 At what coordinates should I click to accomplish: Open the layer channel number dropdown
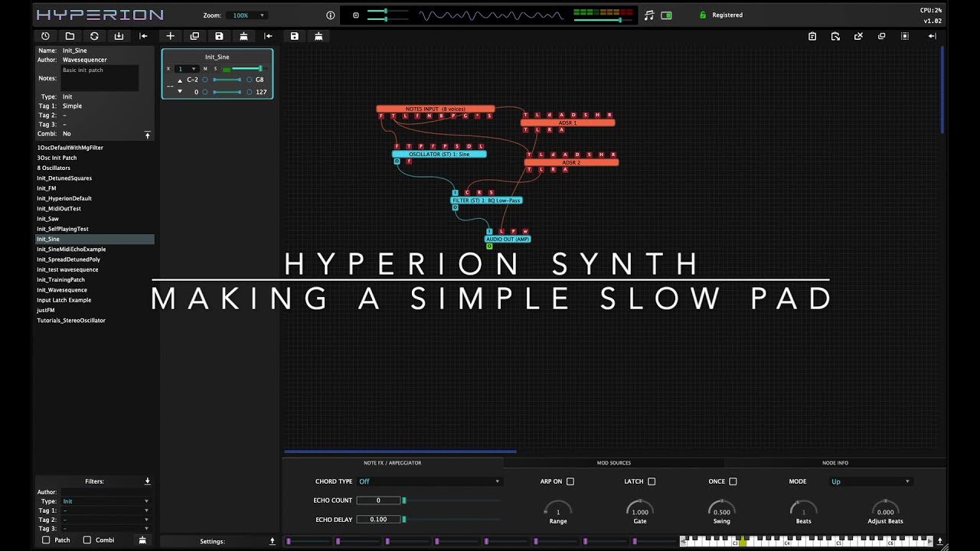click(x=187, y=69)
